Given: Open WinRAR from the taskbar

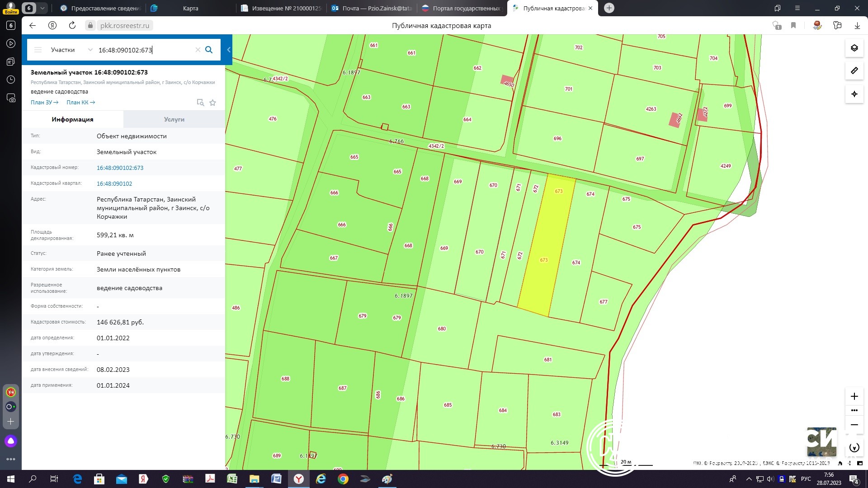Looking at the screenshot, I should (188, 479).
